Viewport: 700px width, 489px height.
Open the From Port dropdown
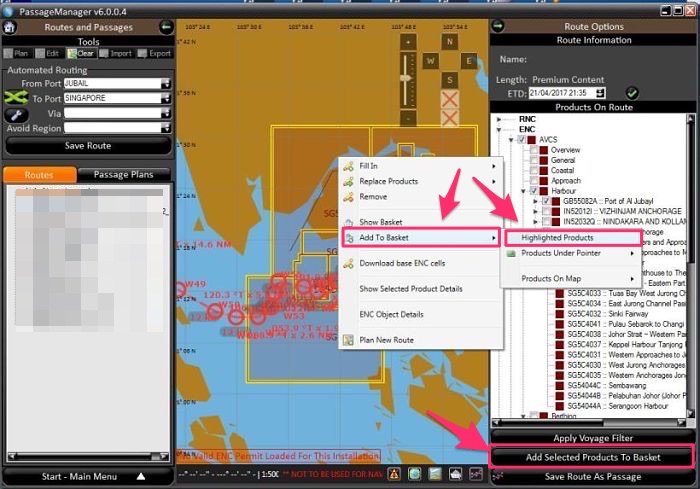point(166,84)
